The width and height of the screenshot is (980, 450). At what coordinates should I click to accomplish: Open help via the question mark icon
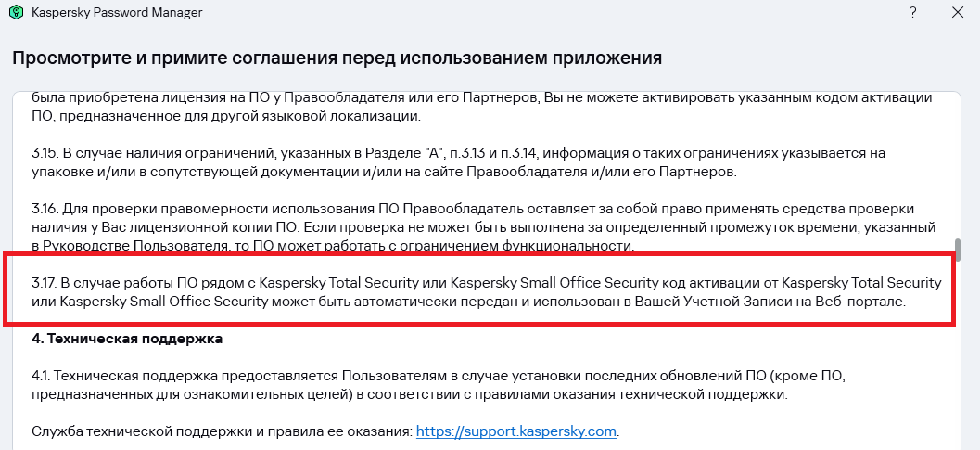(x=912, y=12)
